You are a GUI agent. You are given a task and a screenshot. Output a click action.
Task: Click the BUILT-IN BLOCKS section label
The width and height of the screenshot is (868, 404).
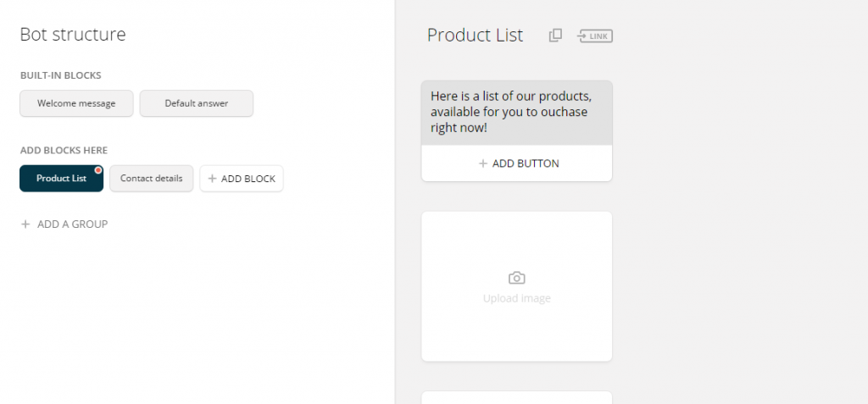tap(61, 75)
